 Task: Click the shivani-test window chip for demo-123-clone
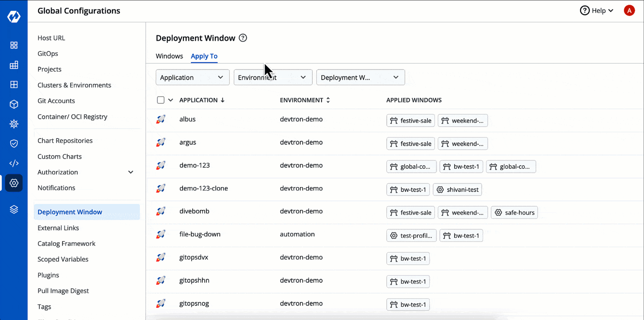(x=457, y=189)
